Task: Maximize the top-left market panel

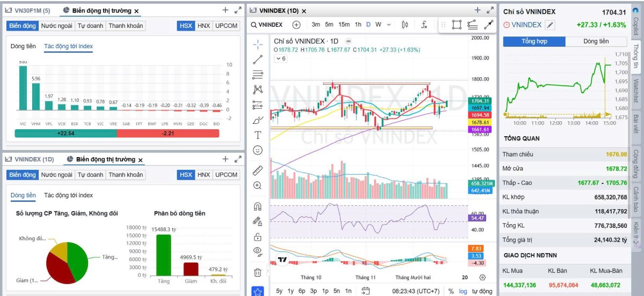Action: pos(238,10)
